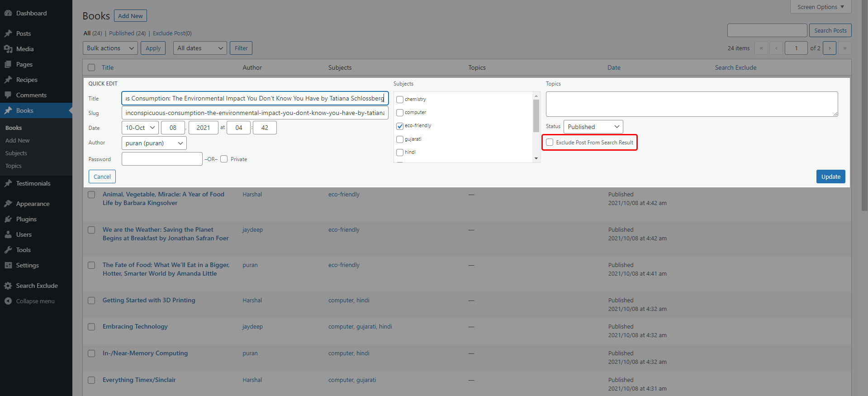Check the chemistry subject checkbox
Image resolution: width=868 pixels, height=396 pixels.
pyautogui.click(x=400, y=100)
